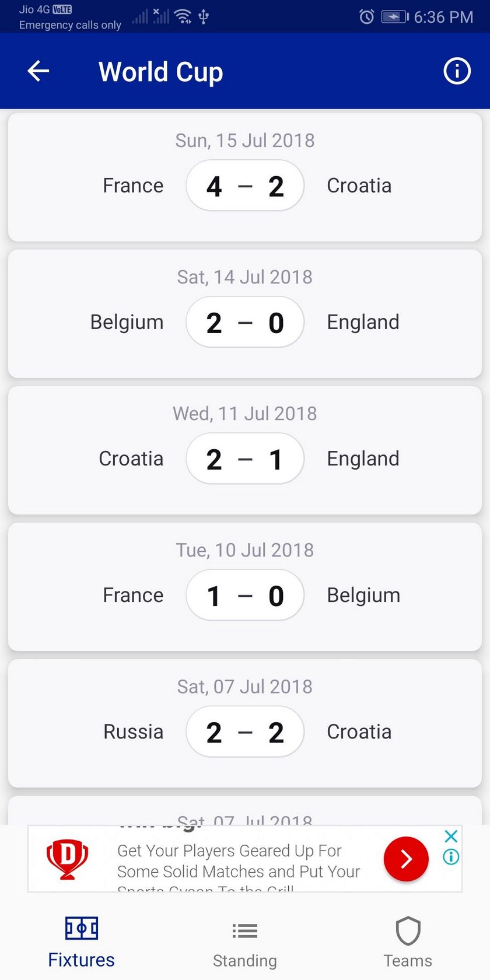Close the ad with X icon
This screenshot has height=980, width=490.
pyautogui.click(x=451, y=836)
